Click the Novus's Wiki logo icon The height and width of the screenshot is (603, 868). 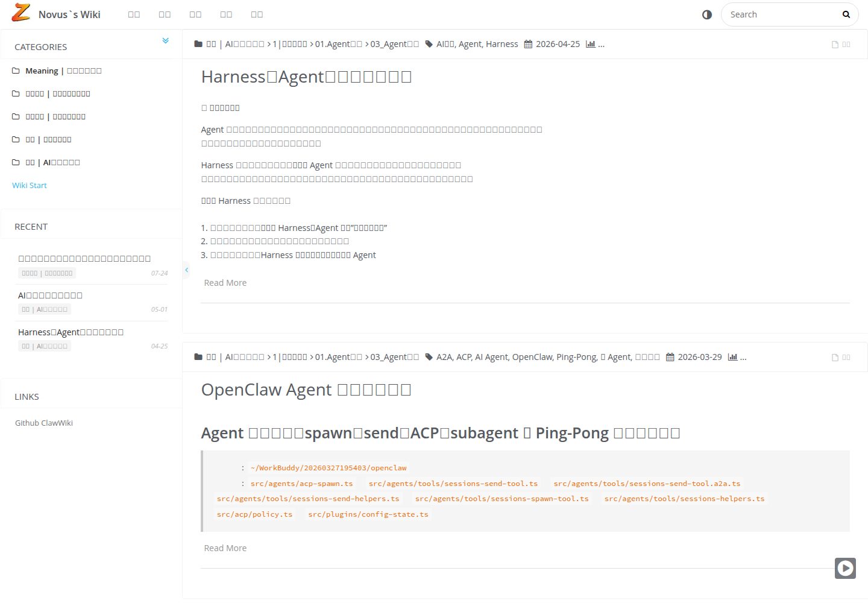coord(21,13)
